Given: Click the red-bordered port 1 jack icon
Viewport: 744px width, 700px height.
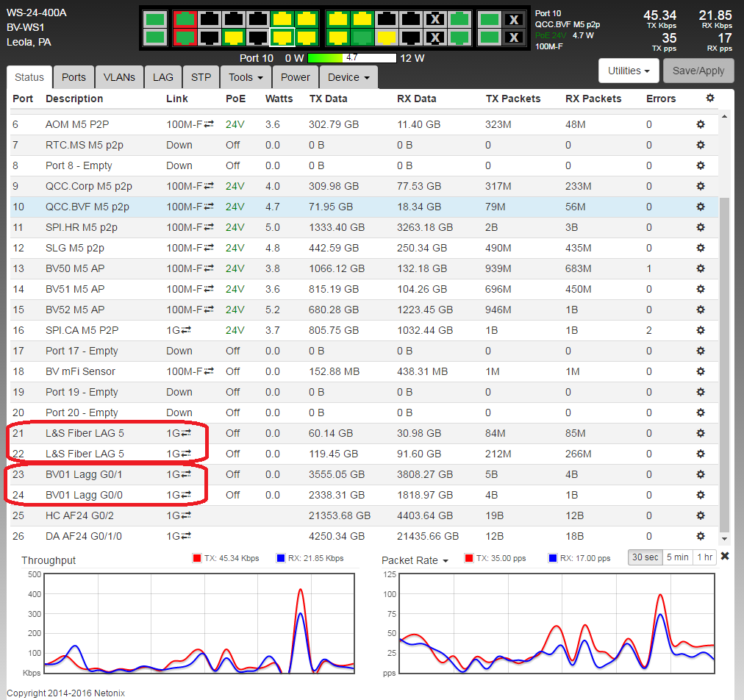Looking at the screenshot, I should pos(185,20).
